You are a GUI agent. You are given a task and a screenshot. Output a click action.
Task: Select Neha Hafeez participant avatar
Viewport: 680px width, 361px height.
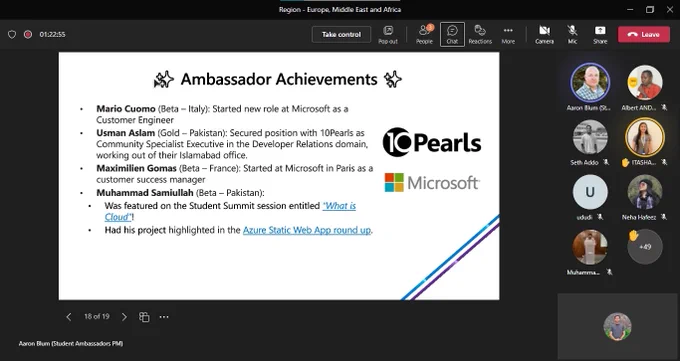[x=644, y=192]
